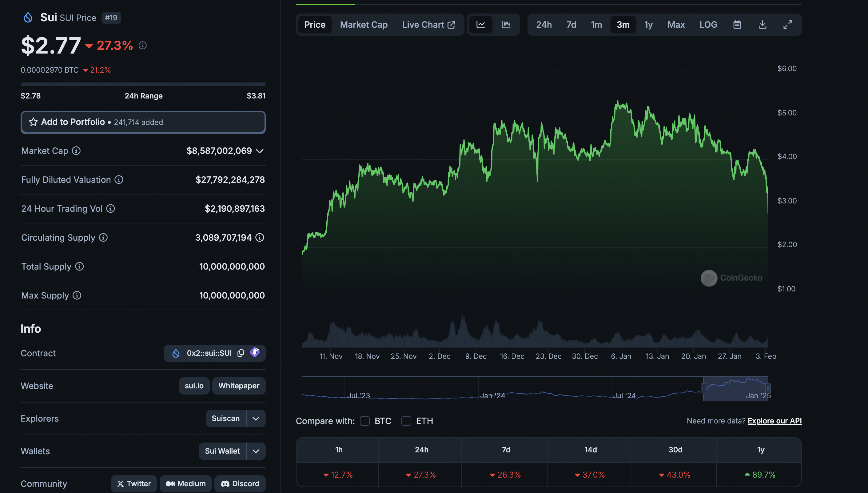Click the star icon in Add to Portfolio

pos(33,122)
